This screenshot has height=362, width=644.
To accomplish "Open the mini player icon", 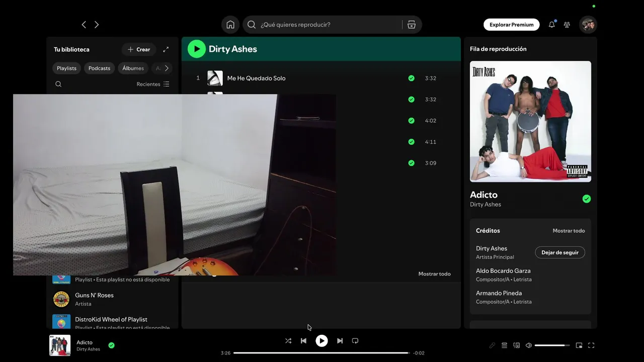I will tap(579, 345).
